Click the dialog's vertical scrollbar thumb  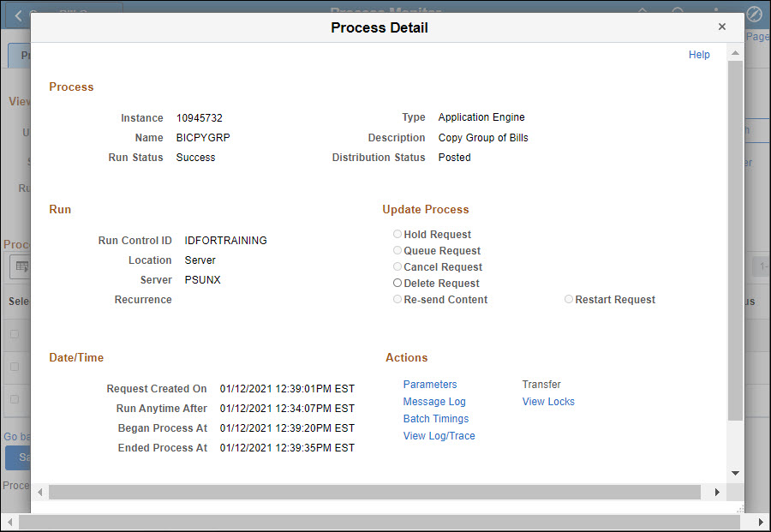tap(735, 240)
